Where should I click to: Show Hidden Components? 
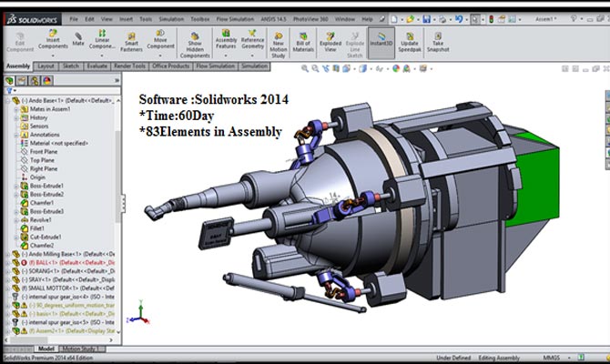point(195,45)
